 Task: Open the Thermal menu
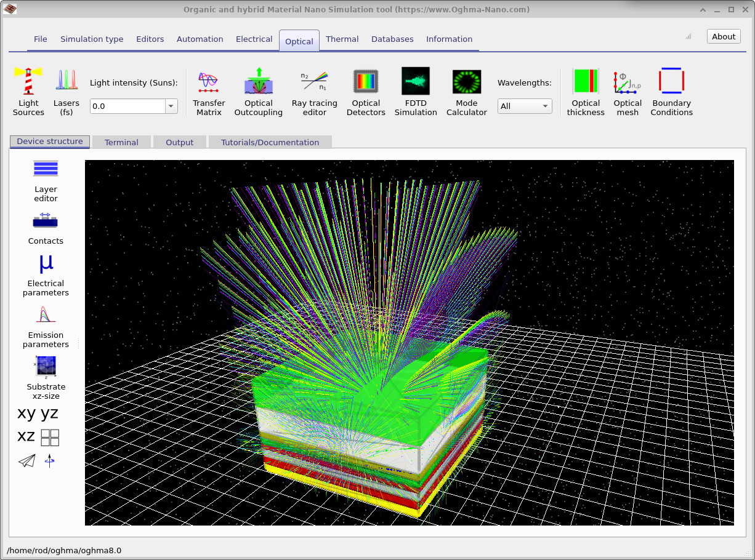click(x=342, y=39)
